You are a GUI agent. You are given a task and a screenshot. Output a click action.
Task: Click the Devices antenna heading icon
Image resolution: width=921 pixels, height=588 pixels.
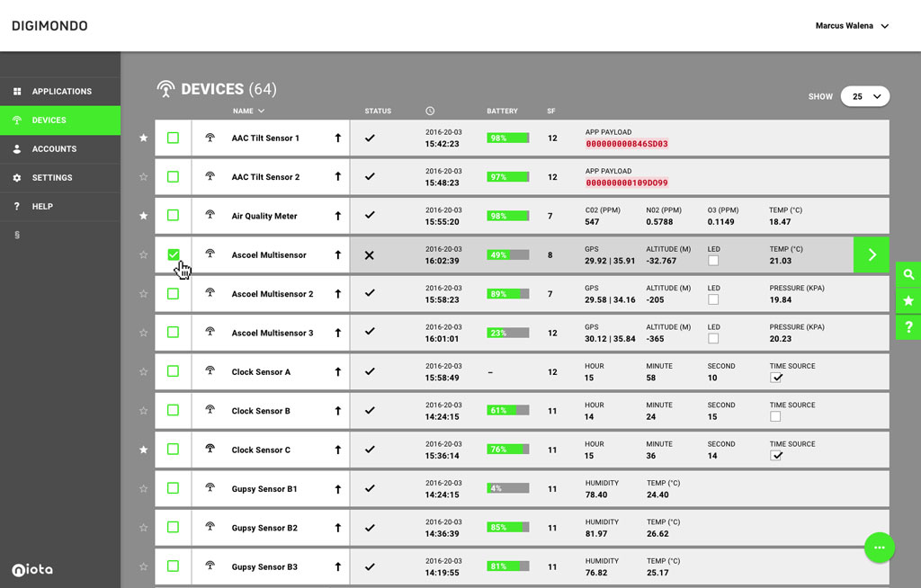point(165,89)
